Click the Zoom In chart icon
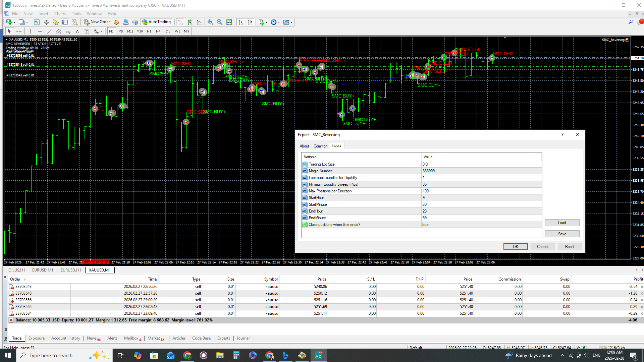The height and width of the screenshot is (362, 644). pos(210,22)
